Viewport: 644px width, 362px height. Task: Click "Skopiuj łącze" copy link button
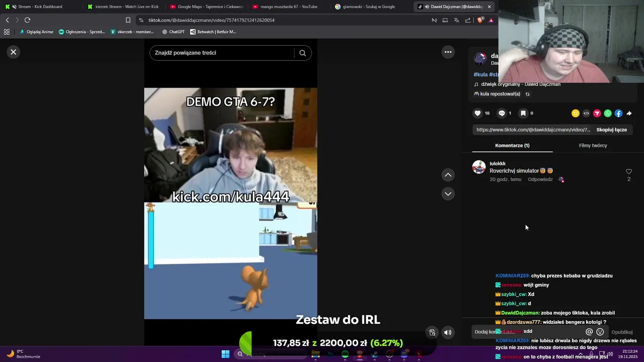[x=611, y=130]
